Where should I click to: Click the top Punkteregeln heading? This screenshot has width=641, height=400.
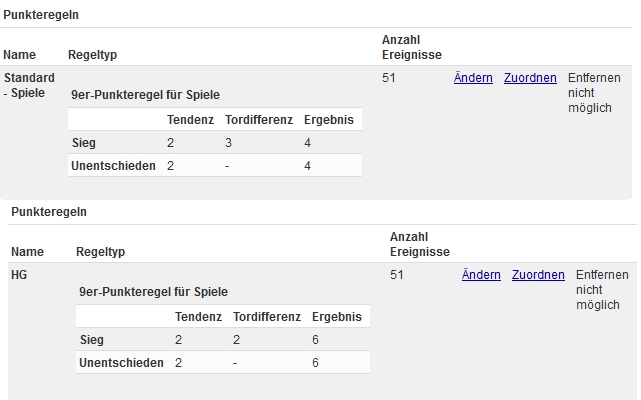click(x=41, y=15)
